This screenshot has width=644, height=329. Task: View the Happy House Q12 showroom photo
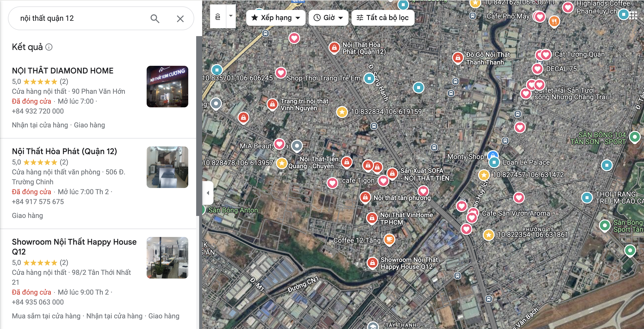click(x=167, y=258)
